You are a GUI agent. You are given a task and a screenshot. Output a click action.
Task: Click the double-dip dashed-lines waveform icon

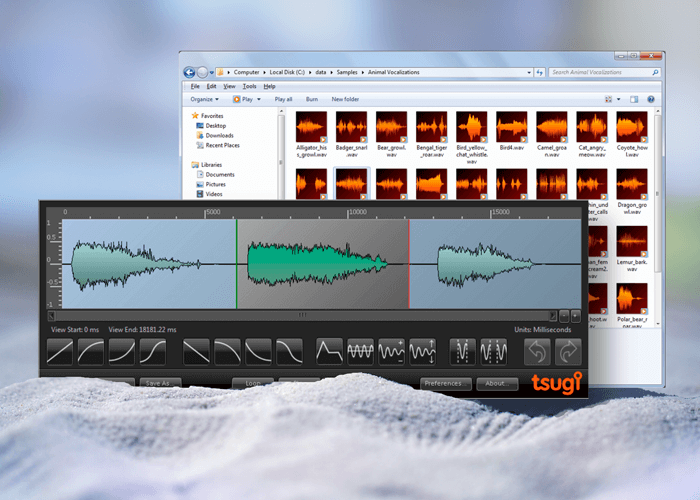click(x=493, y=352)
